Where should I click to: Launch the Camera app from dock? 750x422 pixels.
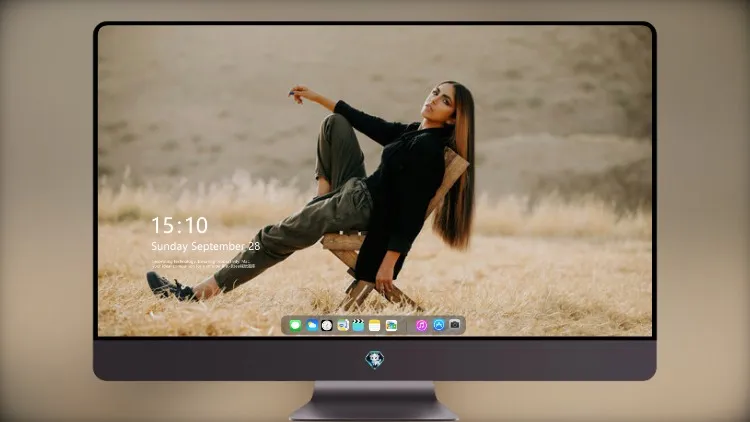coord(455,325)
